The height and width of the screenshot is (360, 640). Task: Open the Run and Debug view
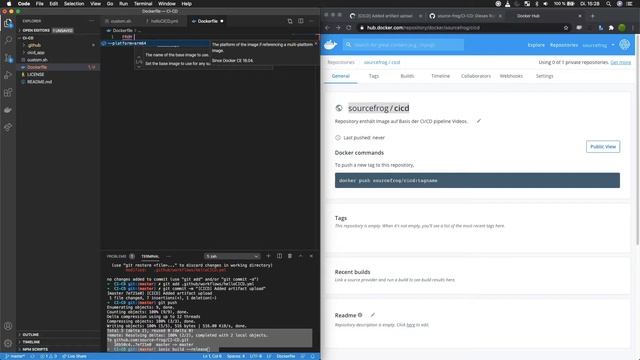point(8,75)
